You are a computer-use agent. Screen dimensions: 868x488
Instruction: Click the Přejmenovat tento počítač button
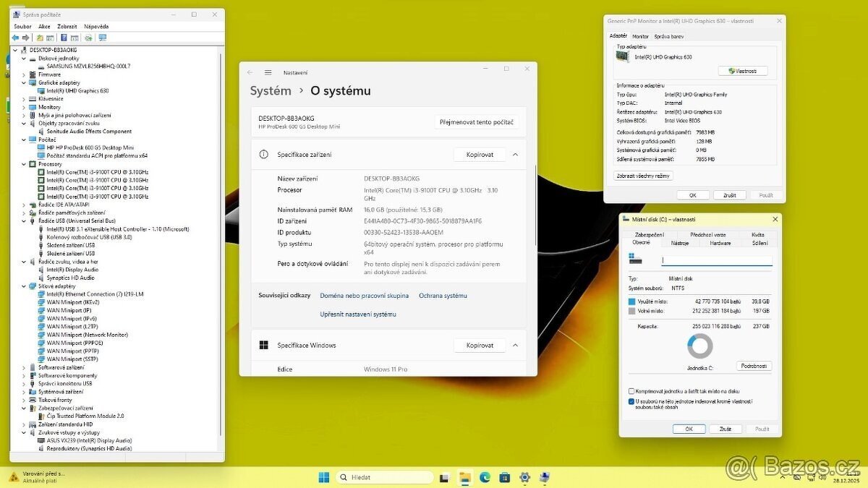point(478,122)
